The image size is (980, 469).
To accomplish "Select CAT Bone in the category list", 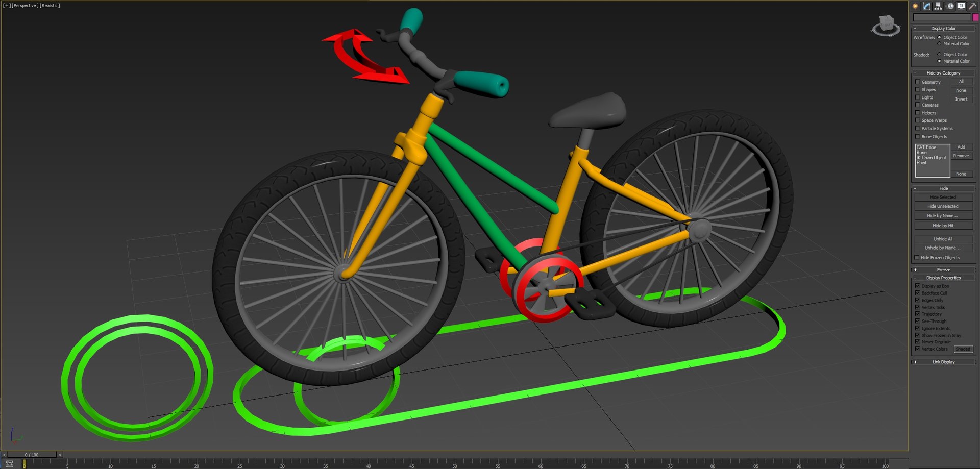I will click(926, 147).
